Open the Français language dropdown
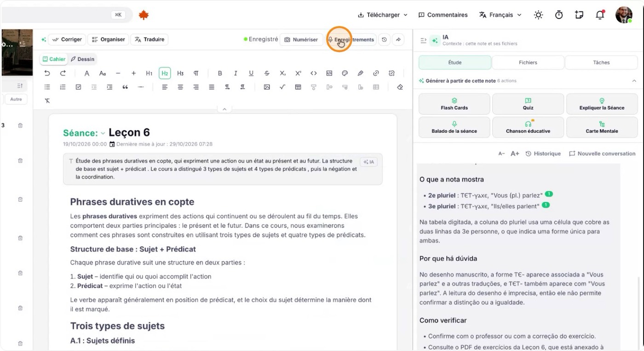The image size is (644, 351). coord(500,15)
